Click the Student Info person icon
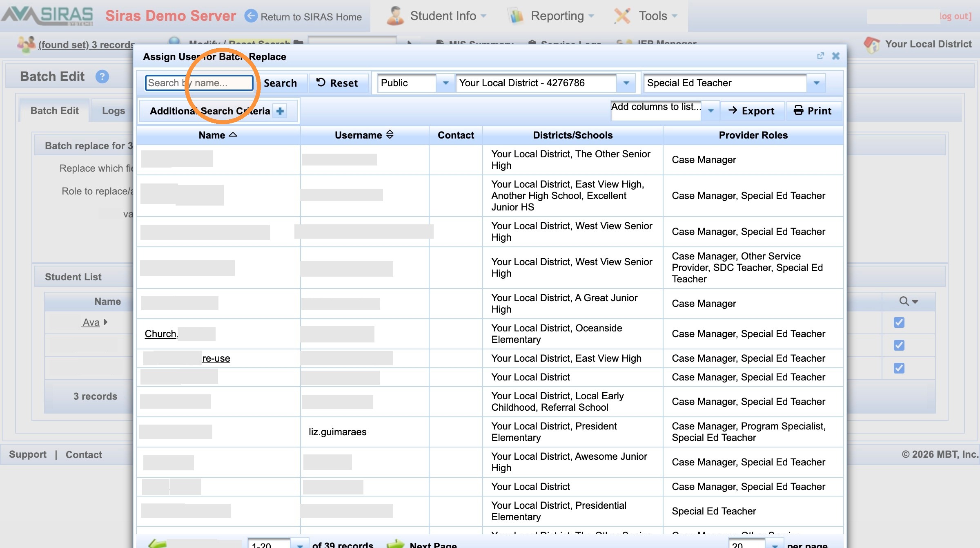Image resolution: width=980 pixels, height=548 pixels. (x=395, y=16)
